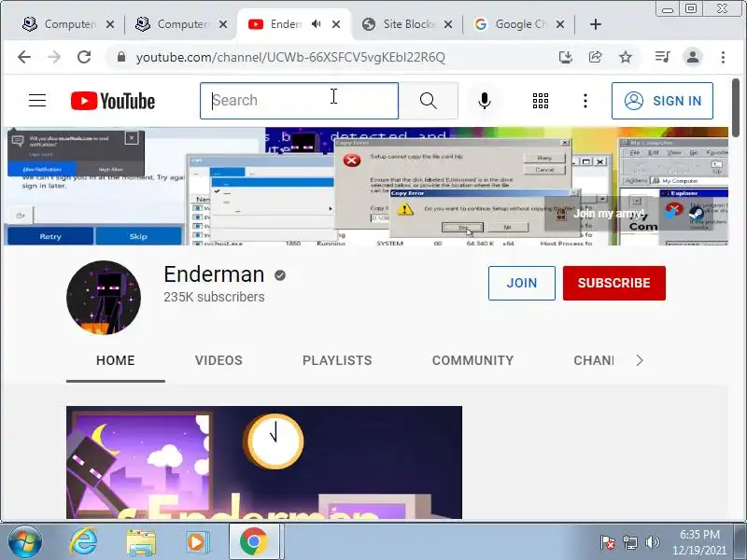Open Windows Explorer folder on taskbar

pos(141,542)
